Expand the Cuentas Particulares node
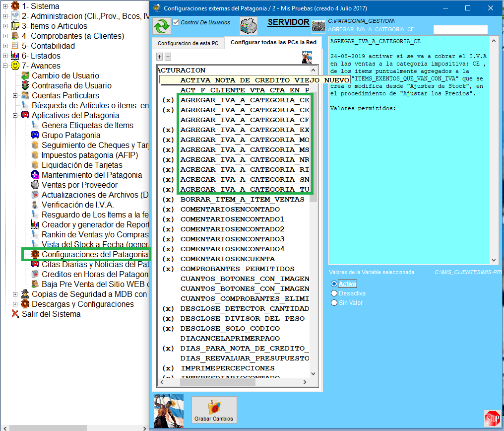The image size is (504, 431). click(x=15, y=95)
